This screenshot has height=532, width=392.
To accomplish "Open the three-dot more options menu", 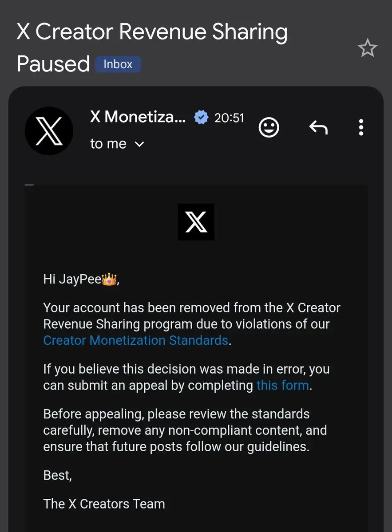I will pos(361,127).
